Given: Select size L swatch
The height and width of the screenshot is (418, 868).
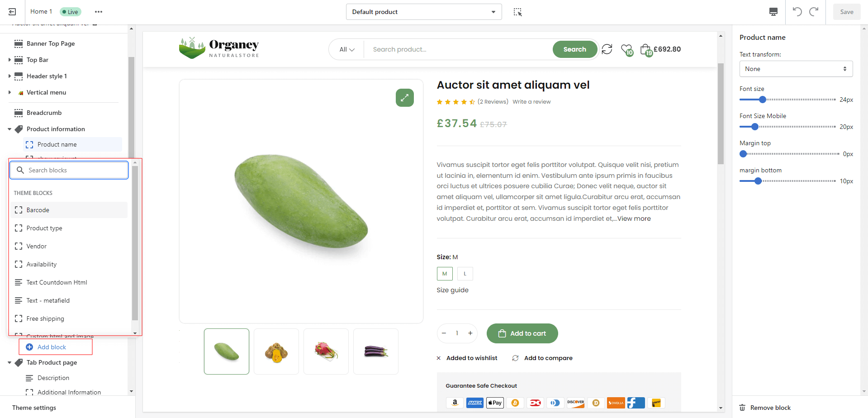Looking at the screenshot, I should pyautogui.click(x=465, y=274).
